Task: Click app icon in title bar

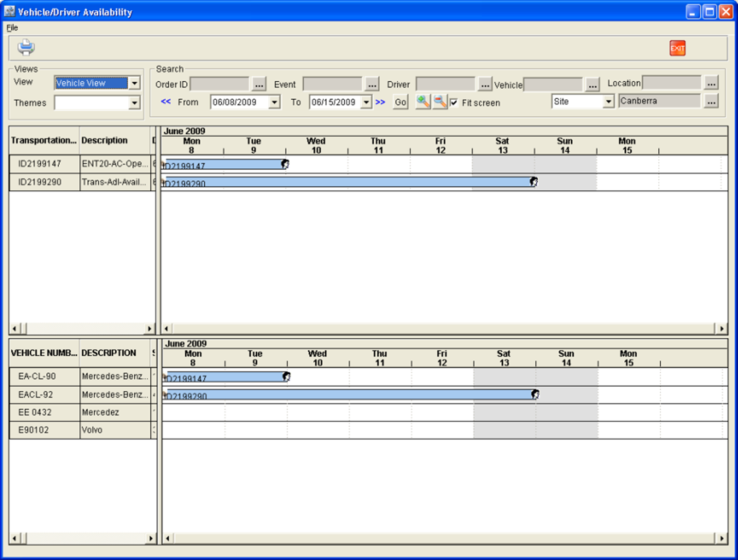Action: pos(9,11)
